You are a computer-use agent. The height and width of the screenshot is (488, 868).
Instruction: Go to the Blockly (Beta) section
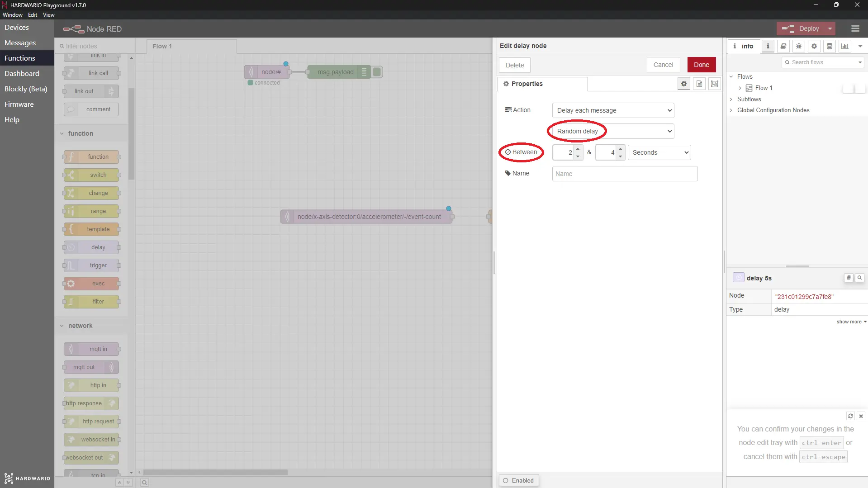point(27,89)
